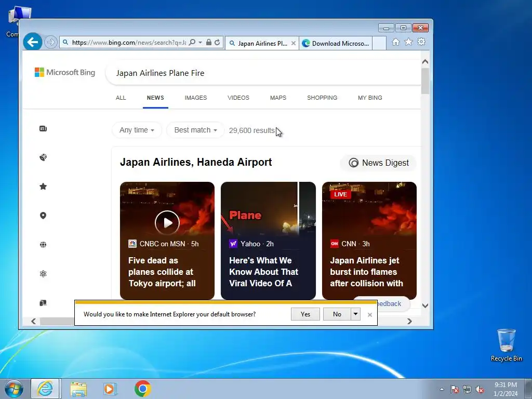Select the NEWS search tab
The width and height of the screenshot is (532, 399).
[x=155, y=98]
